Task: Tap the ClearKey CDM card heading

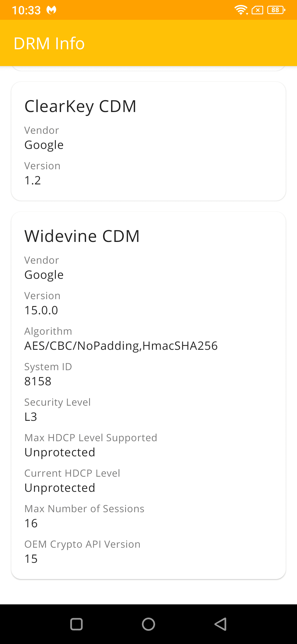Action: point(80,106)
